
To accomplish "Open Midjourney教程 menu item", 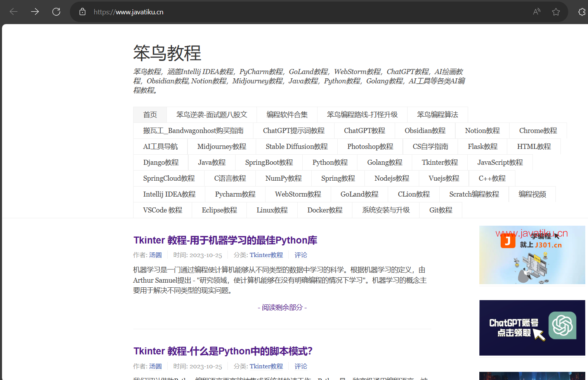I will 222,147.
